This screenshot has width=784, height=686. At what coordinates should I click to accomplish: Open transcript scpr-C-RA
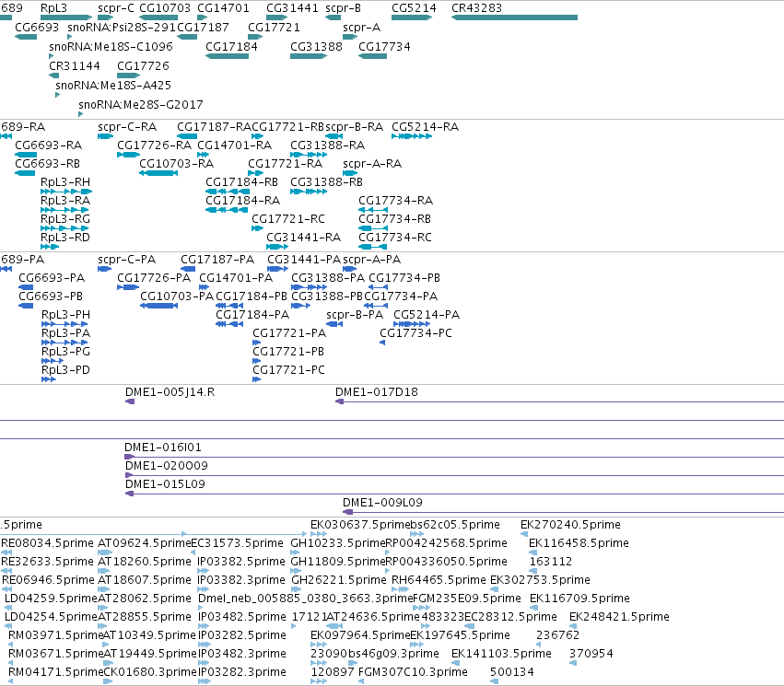point(127,127)
